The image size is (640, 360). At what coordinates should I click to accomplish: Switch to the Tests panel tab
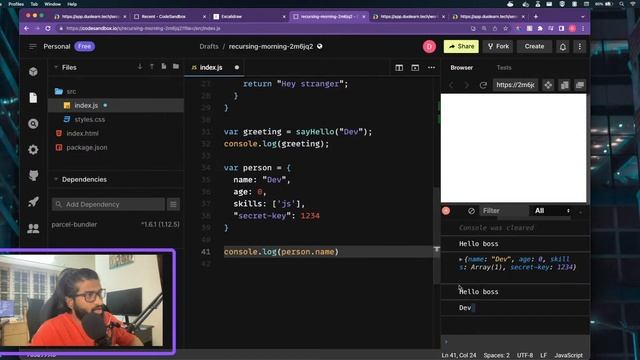tap(504, 68)
